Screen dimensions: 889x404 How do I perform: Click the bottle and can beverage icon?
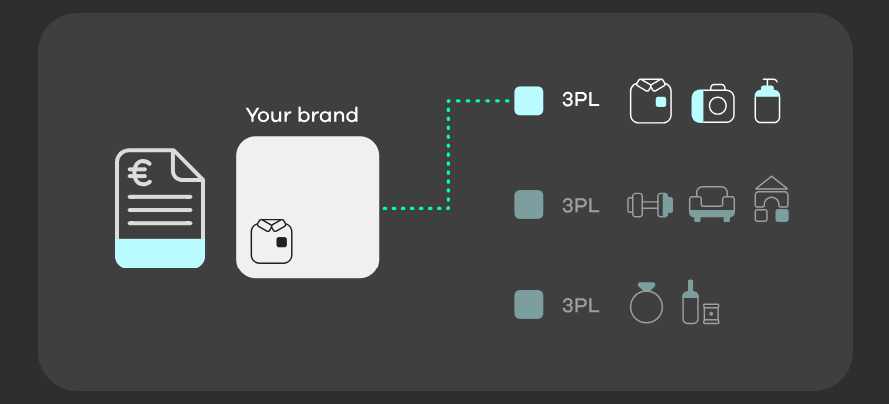[701, 302]
